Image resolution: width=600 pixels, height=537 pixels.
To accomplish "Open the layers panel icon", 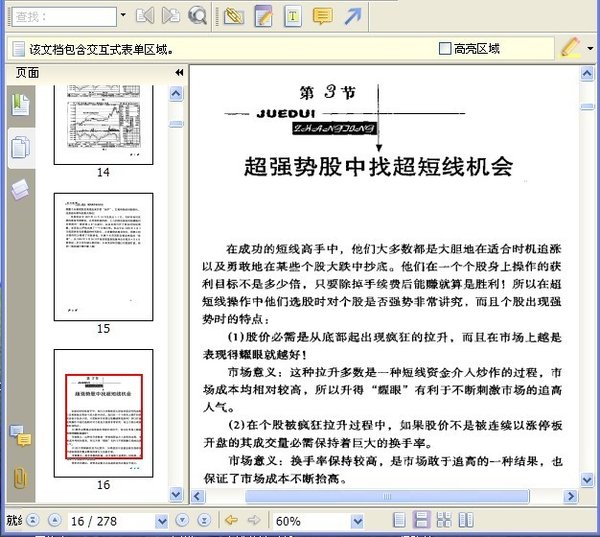I will [x=21, y=189].
